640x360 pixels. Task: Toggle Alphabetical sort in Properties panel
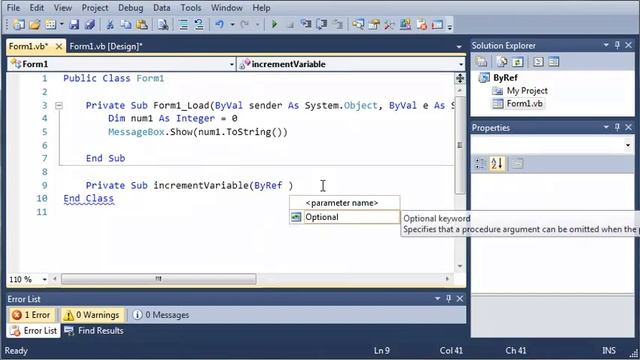click(x=497, y=164)
